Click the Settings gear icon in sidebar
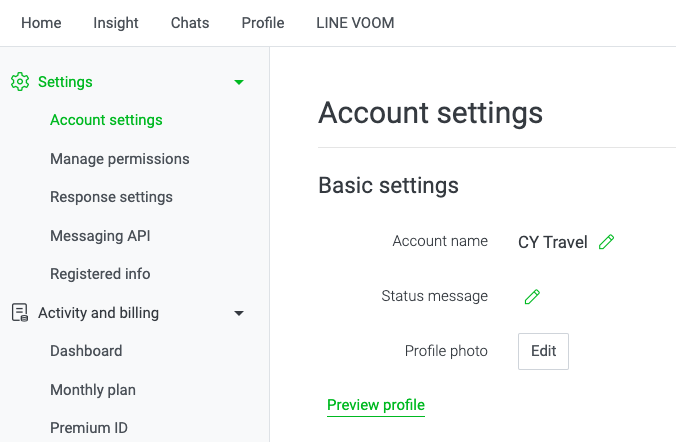 coord(20,82)
